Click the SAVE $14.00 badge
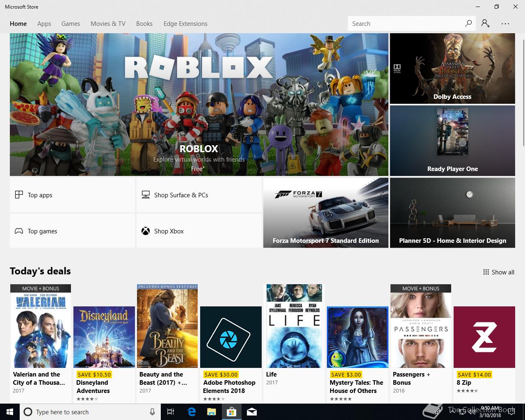The height and width of the screenshot is (420, 525). point(474,374)
